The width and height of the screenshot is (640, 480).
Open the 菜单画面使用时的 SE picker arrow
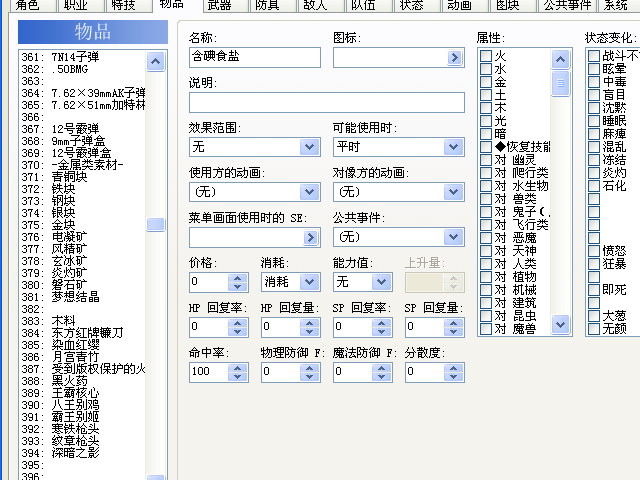pos(311,237)
